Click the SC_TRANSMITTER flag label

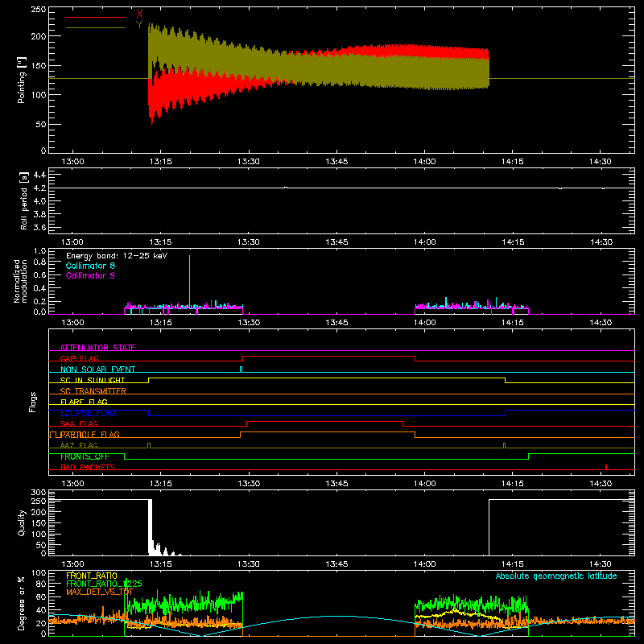pyautogui.click(x=93, y=391)
